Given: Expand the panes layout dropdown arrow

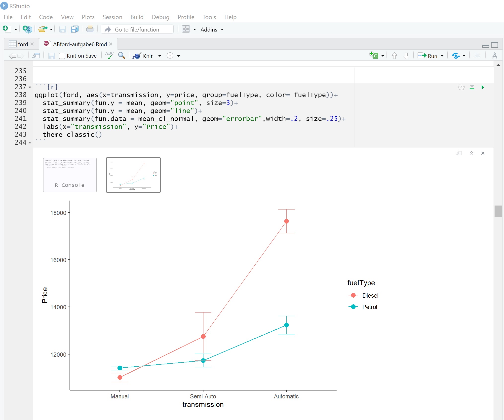Looking at the screenshot, I should pos(195,30).
